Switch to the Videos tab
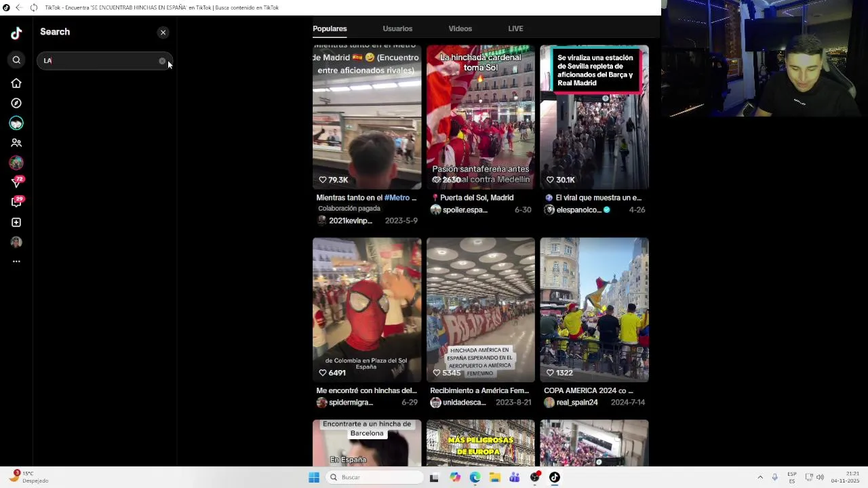 click(460, 28)
